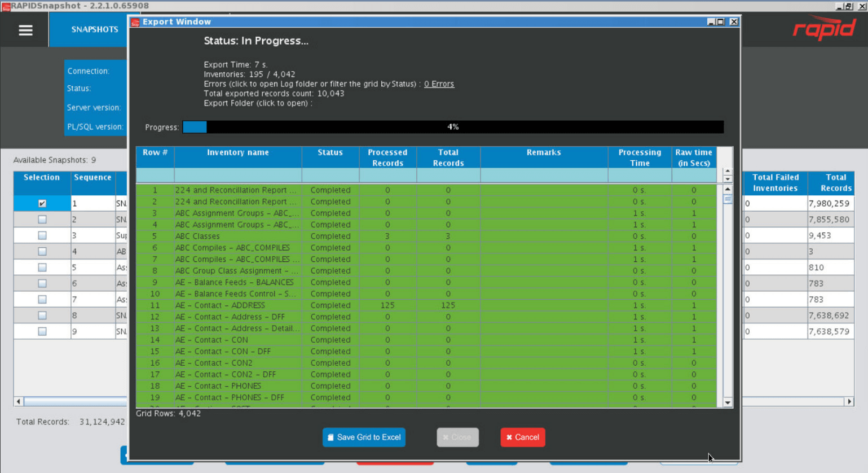Click the Selection column header in snapshots

tap(42, 183)
